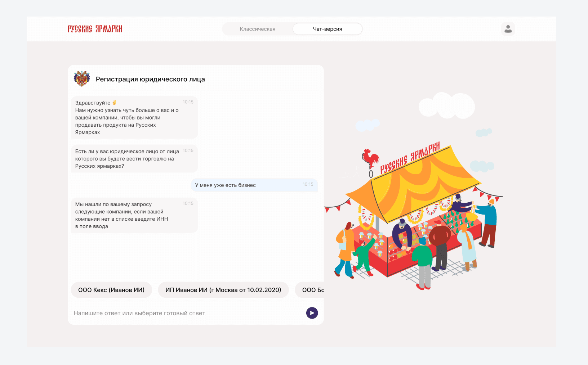Click the Есть ли у вас юридическое лицо message

tap(134, 159)
